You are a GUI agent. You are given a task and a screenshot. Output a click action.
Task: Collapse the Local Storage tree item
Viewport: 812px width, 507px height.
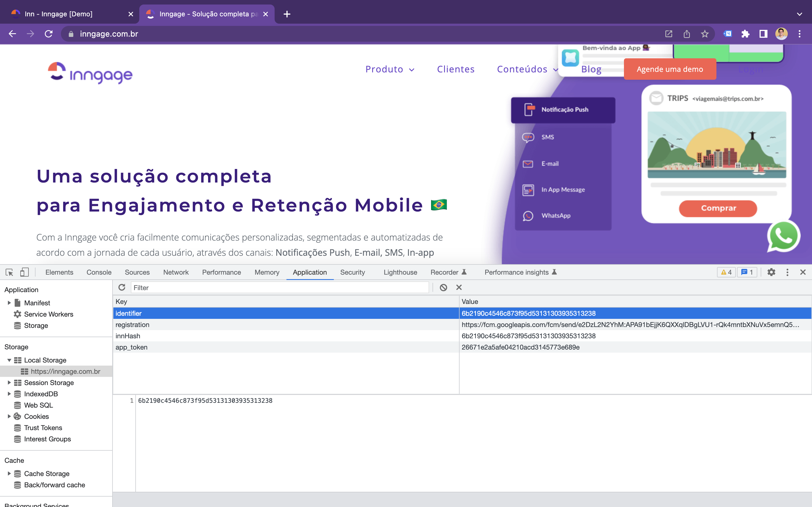9,360
